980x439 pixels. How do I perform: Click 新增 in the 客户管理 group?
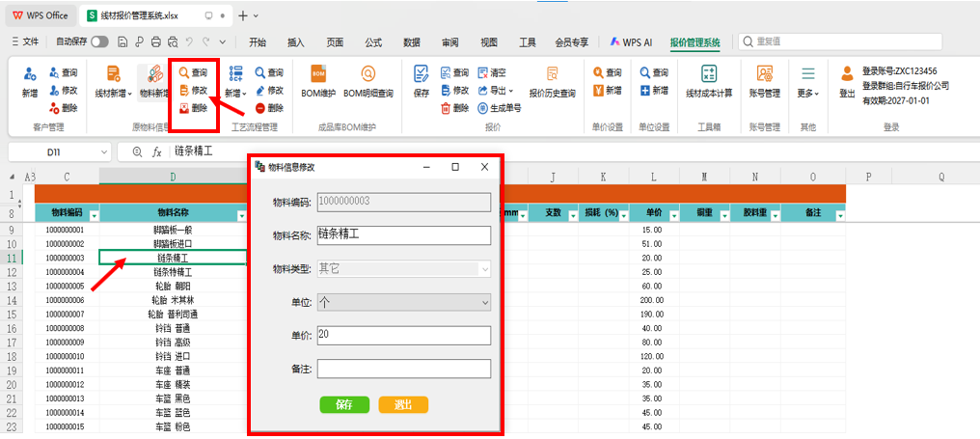pos(30,82)
